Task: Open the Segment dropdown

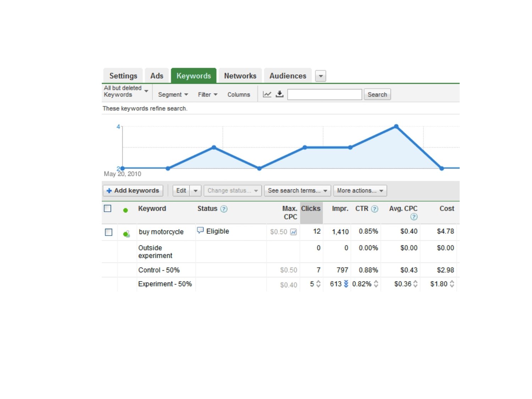Action: click(x=173, y=95)
